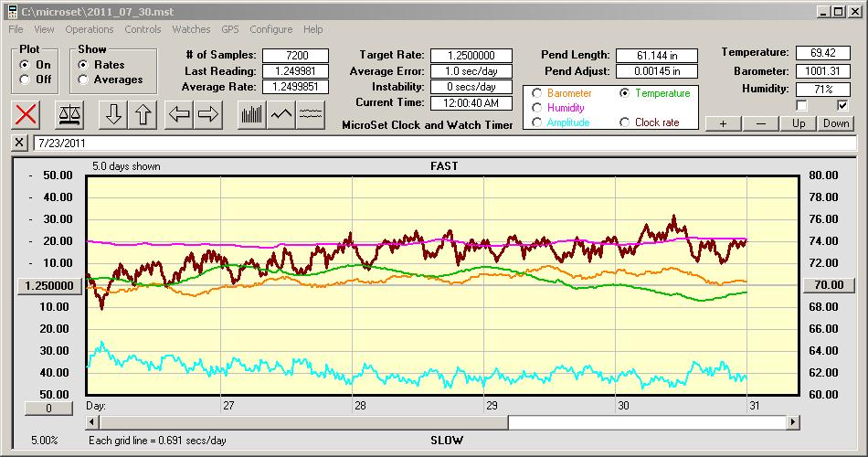This screenshot has height=457, width=868.
Task: Click the balance scale icon button
Action: coord(69,114)
